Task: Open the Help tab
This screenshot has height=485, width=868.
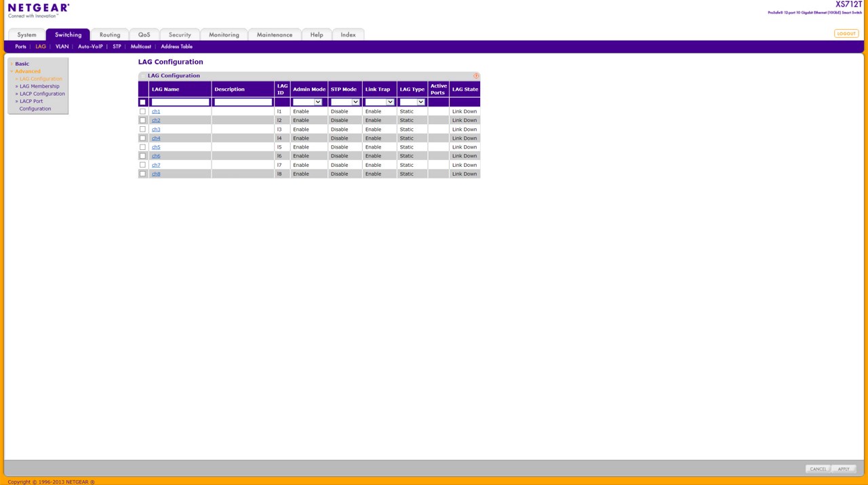Action: [x=317, y=35]
